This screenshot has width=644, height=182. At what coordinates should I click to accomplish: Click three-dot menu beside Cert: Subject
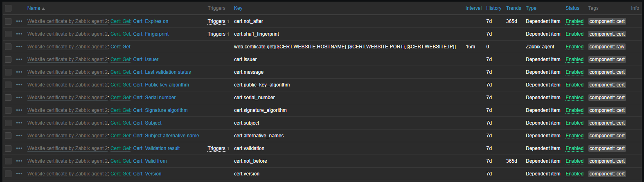coord(19,123)
